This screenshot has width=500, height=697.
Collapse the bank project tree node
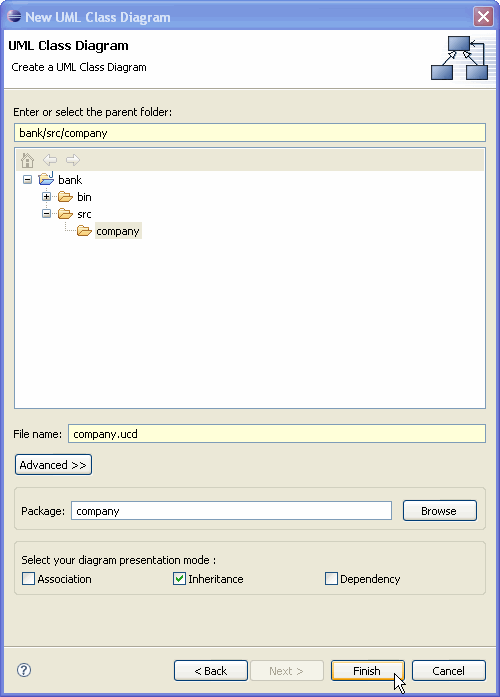(28, 180)
